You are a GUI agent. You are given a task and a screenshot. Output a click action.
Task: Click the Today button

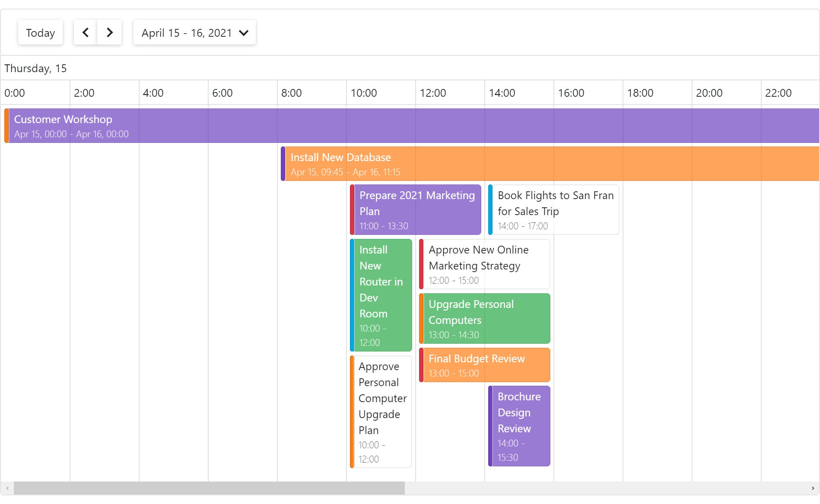pos(40,32)
